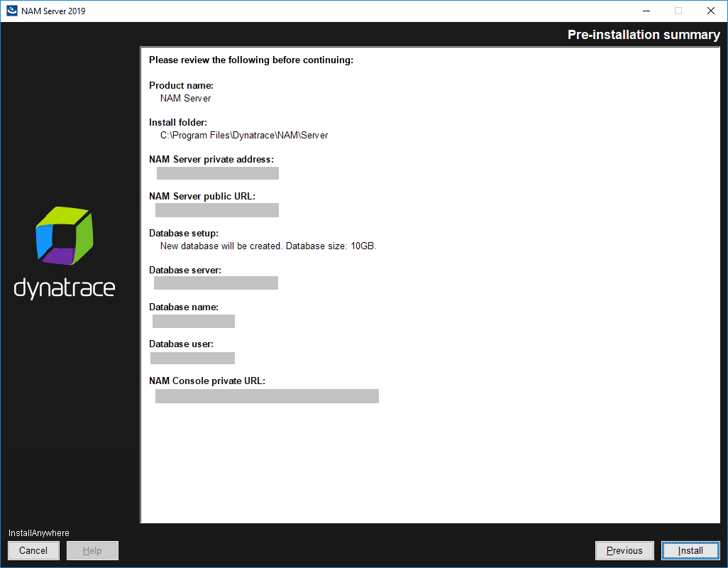The image size is (728, 568).
Task: Click the dynatrace wordmark text
Action: point(65,288)
